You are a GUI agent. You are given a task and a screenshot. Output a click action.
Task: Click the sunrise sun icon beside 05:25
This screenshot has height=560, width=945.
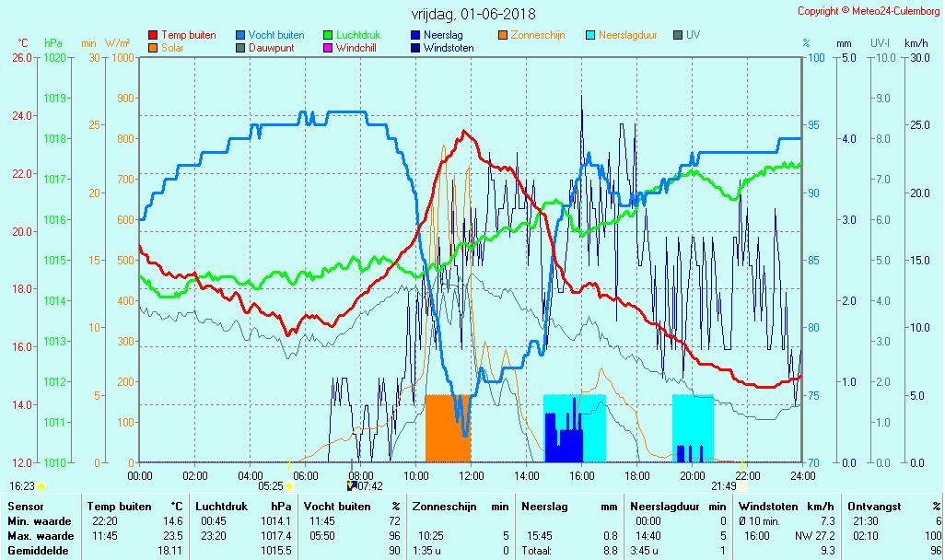click(x=290, y=486)
